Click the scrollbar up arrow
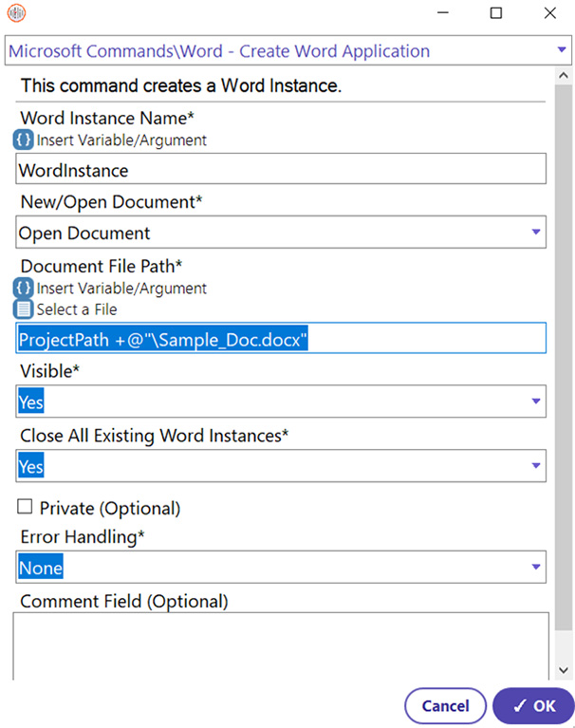This screenshot has width=575, height=728. pyautogui.click(x=564, y=75)
